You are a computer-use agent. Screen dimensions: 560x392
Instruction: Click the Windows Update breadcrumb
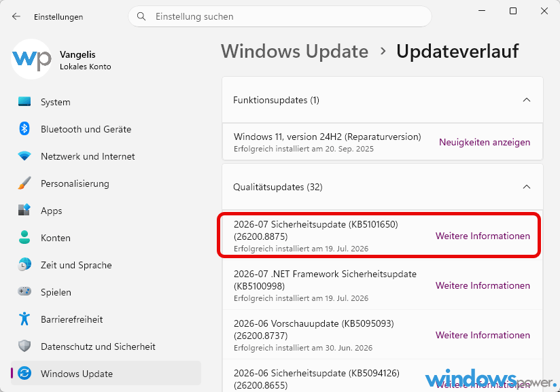pos(295,51)
